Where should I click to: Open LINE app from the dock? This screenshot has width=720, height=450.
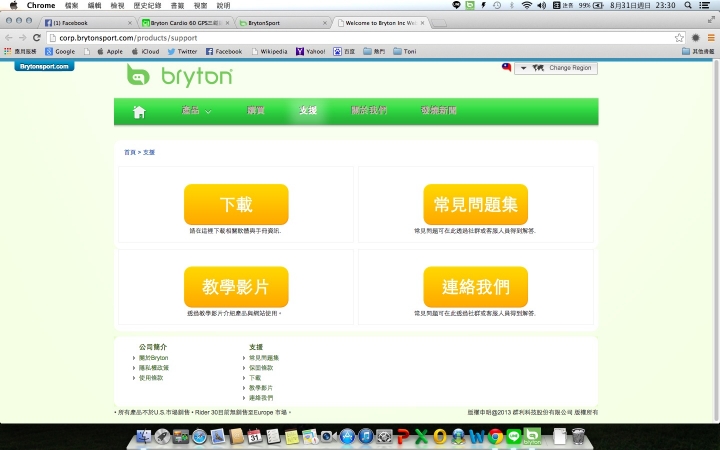tap(513, 436)
